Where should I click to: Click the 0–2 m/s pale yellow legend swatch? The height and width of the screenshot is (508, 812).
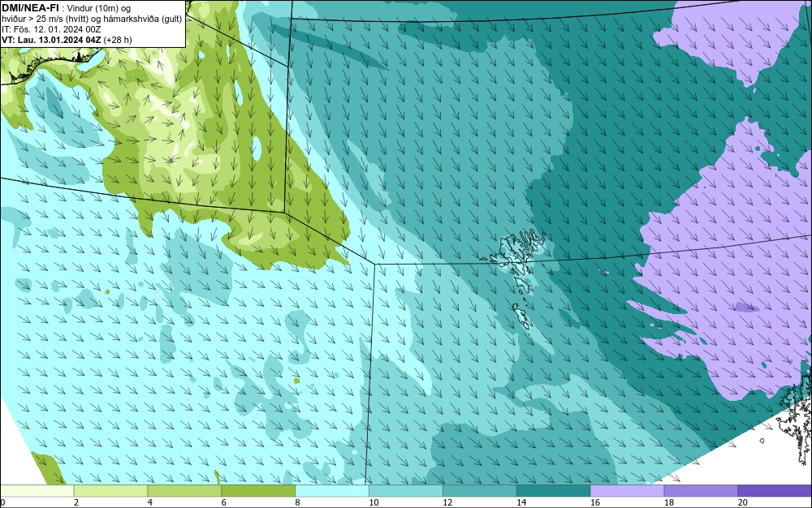[x=37, y=491]
